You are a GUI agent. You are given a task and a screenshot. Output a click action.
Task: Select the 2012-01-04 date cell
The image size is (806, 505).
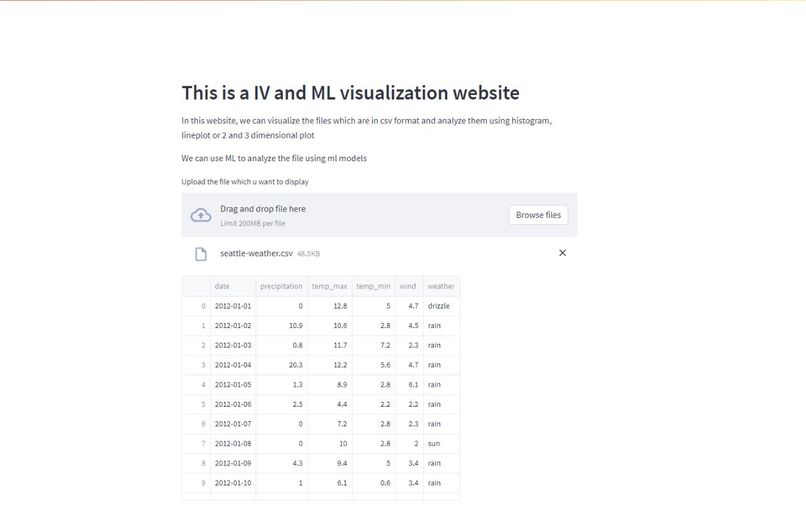click(x=233, y=365)
